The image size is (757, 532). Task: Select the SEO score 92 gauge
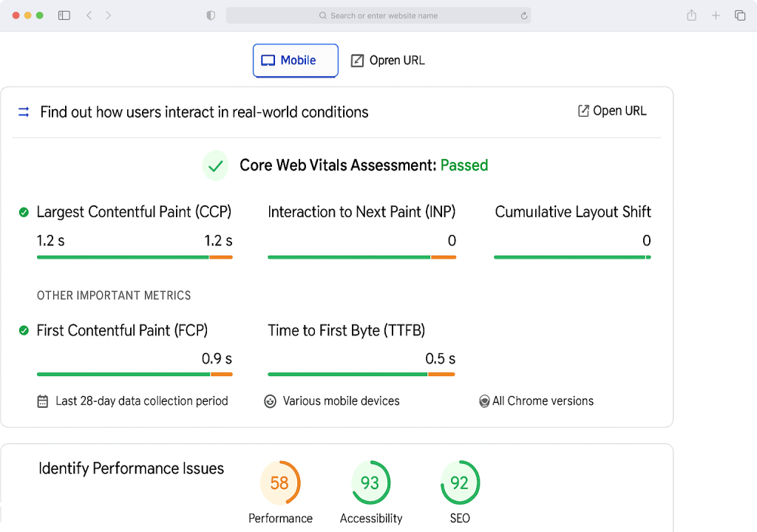[460, 482]
